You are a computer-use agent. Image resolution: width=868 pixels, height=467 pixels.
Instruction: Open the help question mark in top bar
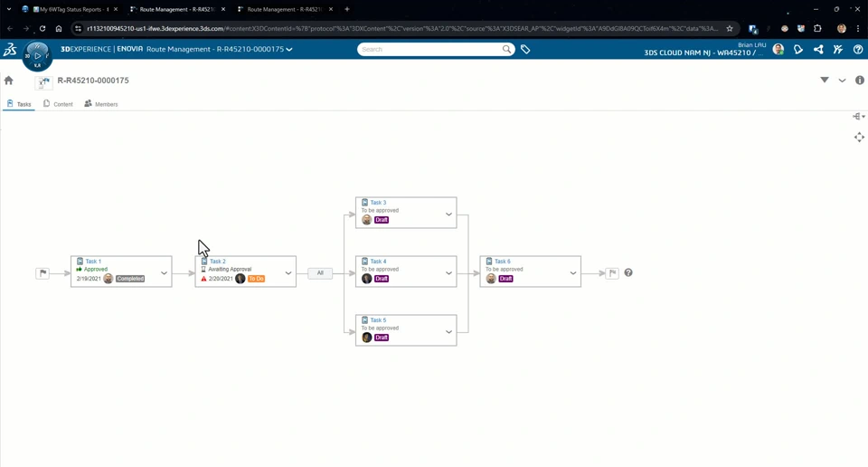(x=858, y=49)
